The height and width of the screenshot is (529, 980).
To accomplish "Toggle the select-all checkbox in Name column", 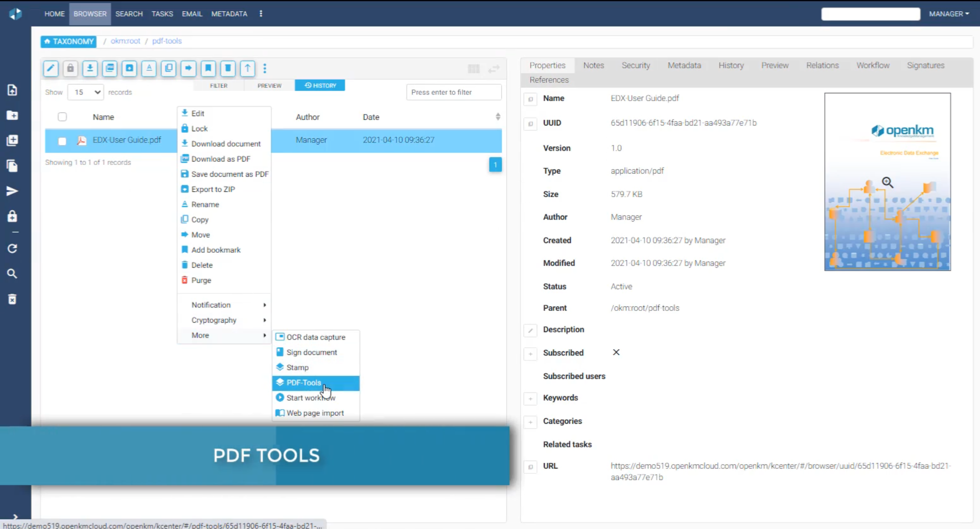I will 62,116.
